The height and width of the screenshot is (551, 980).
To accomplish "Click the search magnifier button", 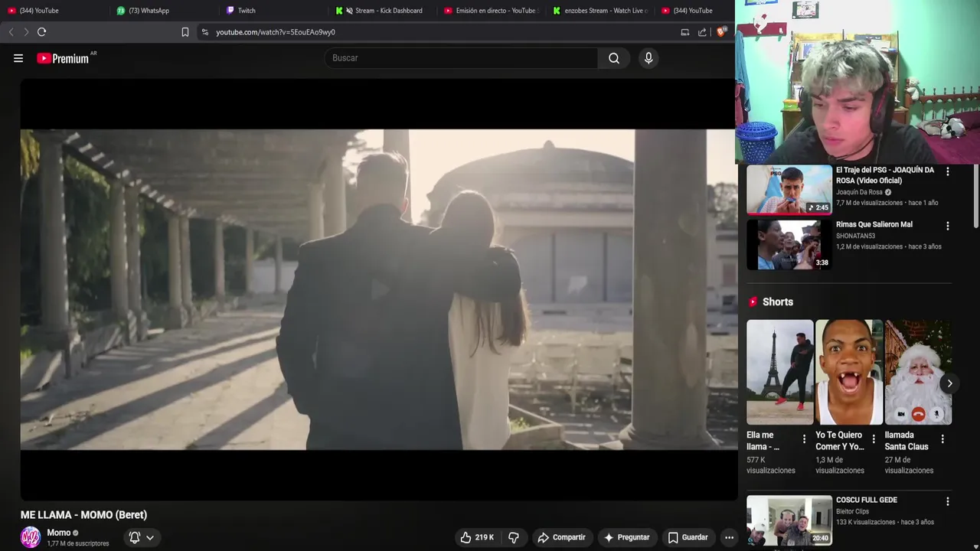I will 614,58.
